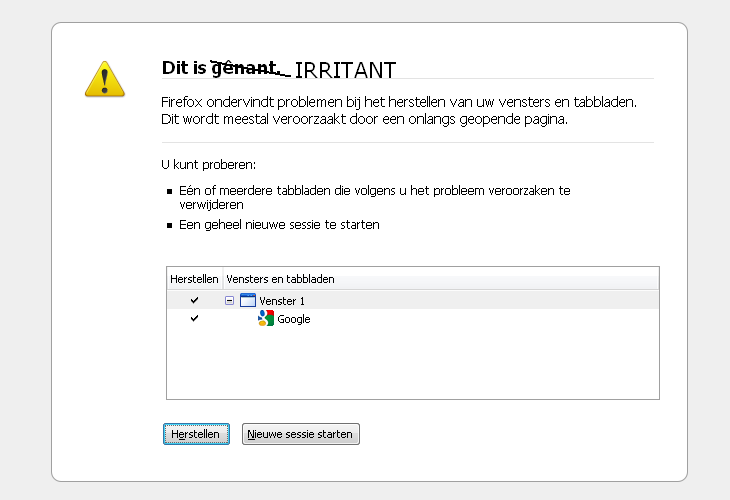Click the 'Dit is gênant' heading
The height and width of the screenshot is (500, 730).
pyautogui.click(x=222, y=68)
